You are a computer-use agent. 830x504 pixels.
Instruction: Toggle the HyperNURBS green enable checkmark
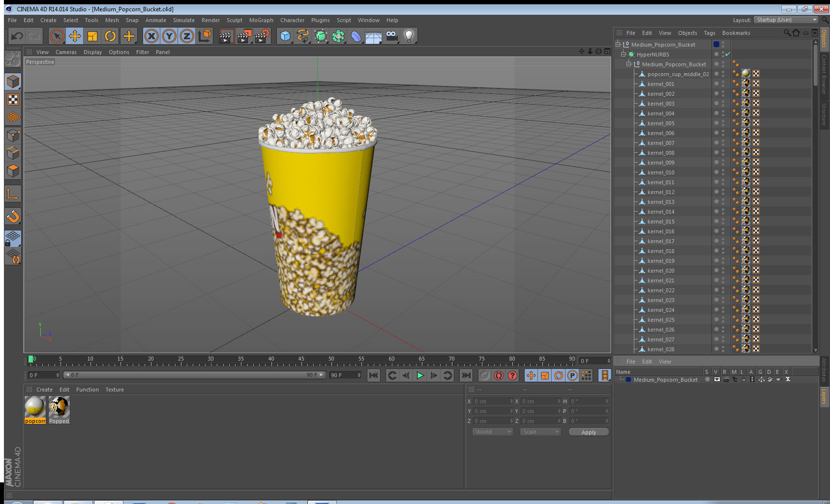(x=728, y=55)
